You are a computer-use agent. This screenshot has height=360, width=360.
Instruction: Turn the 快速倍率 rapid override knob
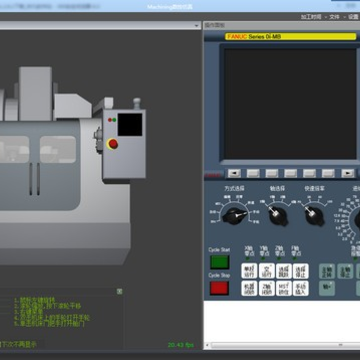coord(314,215)
